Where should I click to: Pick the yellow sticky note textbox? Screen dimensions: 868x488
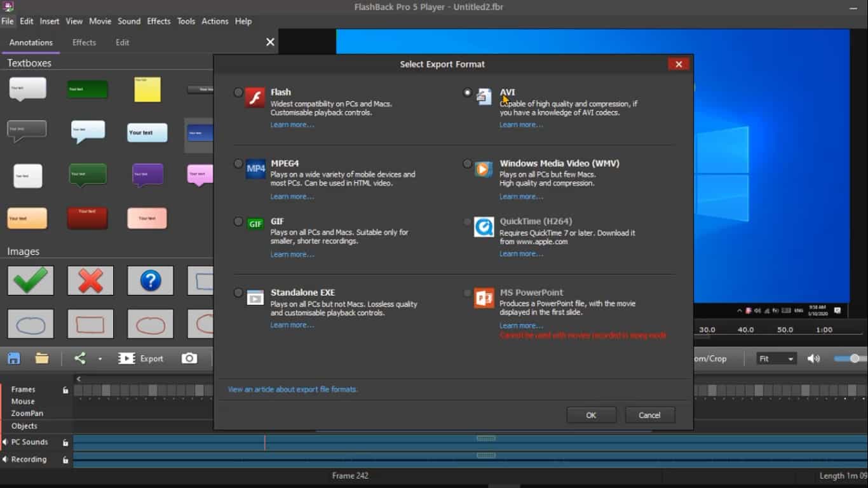coord(147,90)
